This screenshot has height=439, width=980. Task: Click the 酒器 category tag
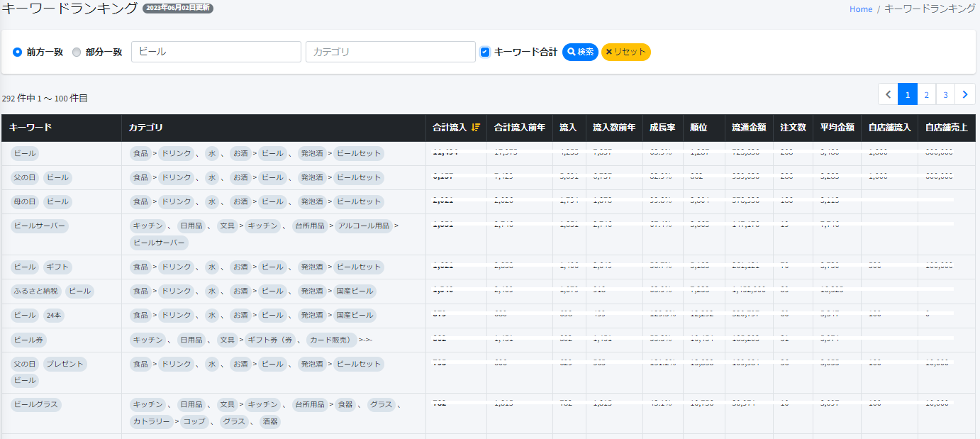click(270, 421)
